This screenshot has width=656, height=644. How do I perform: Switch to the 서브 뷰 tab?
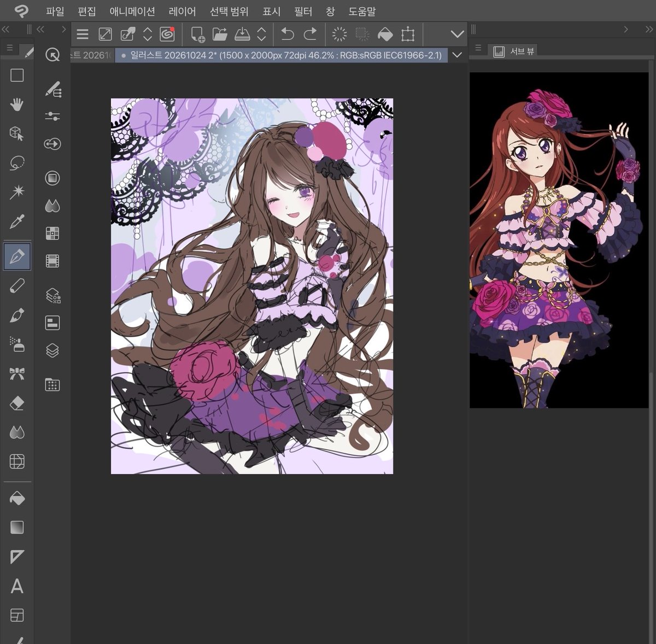[x=514, y=51]
